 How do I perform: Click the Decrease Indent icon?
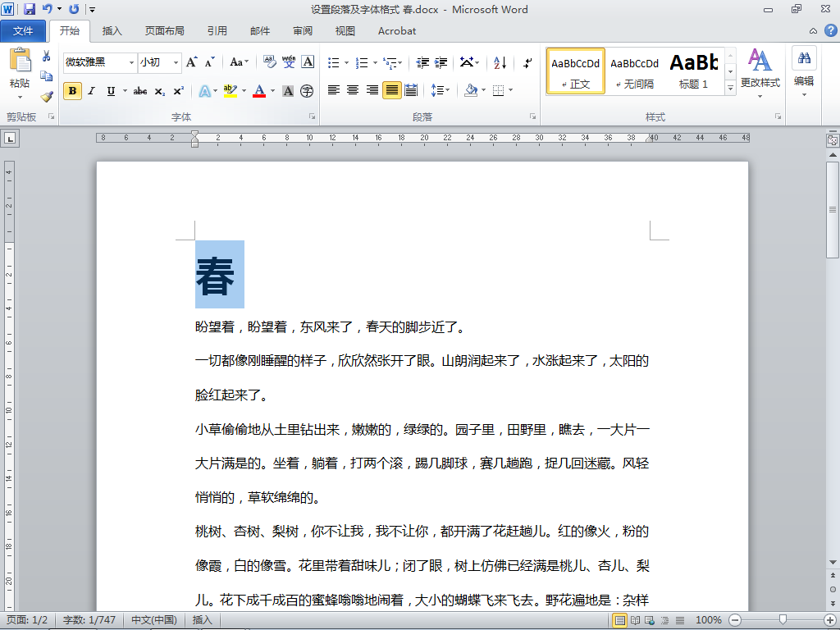pos(422,62)
